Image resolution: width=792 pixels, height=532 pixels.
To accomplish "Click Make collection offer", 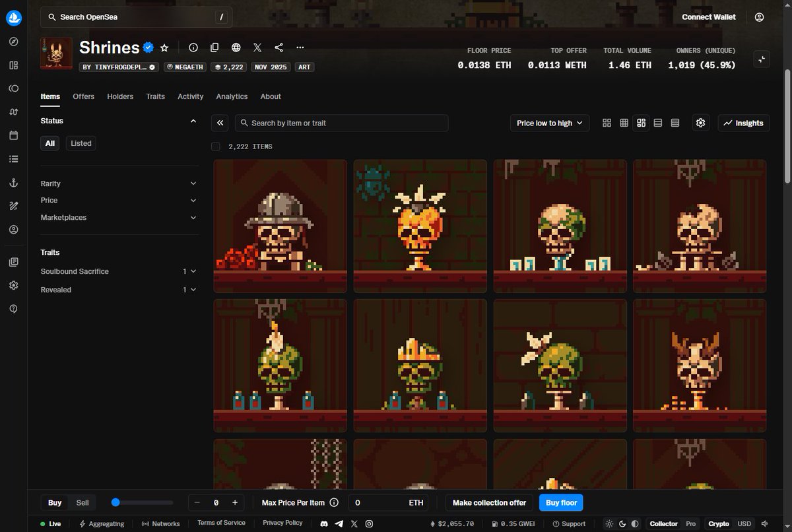I will tap(490, 502).
